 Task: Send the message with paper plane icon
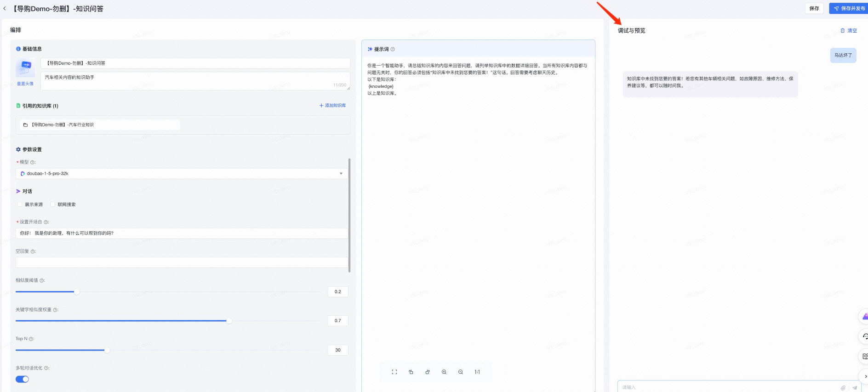coord(855,388)
